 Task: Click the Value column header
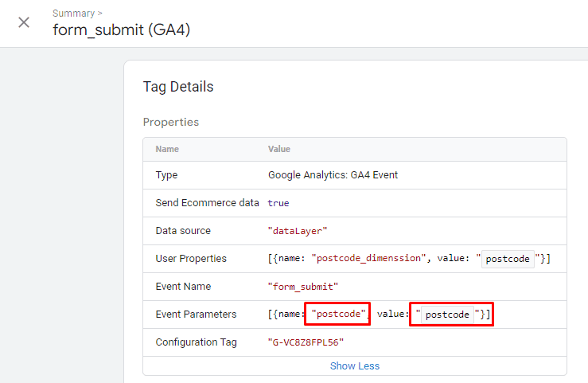click(x=279, y=149)
